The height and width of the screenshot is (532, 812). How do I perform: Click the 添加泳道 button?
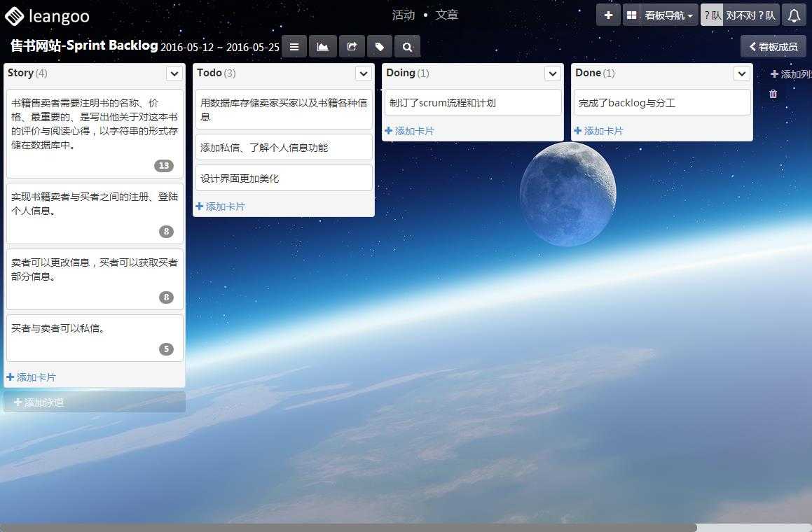tap(41, 402)
